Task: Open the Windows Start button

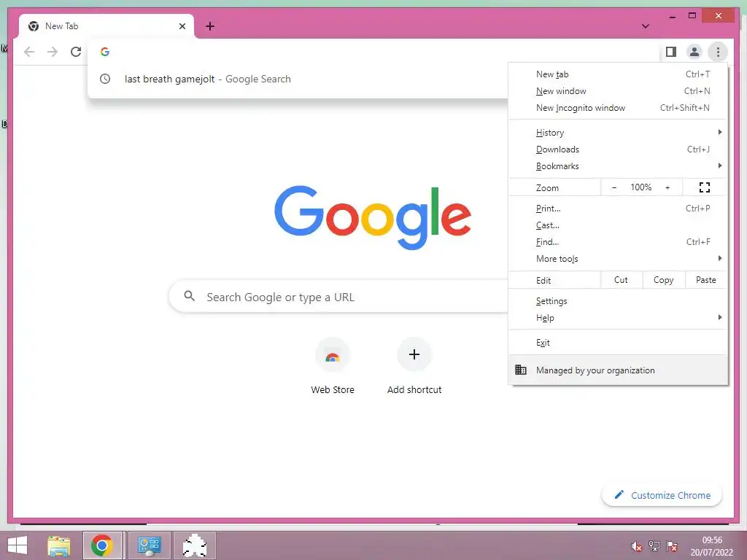Action: (x=18, y=545)
